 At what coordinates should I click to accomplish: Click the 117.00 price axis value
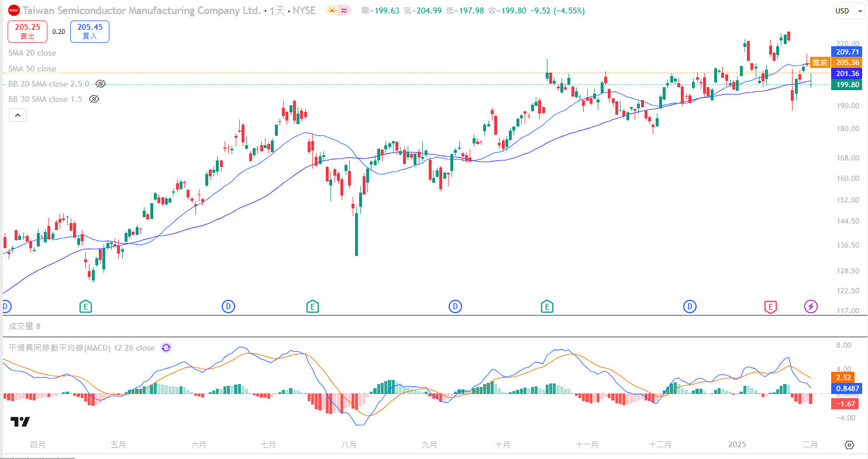point(848,310)
